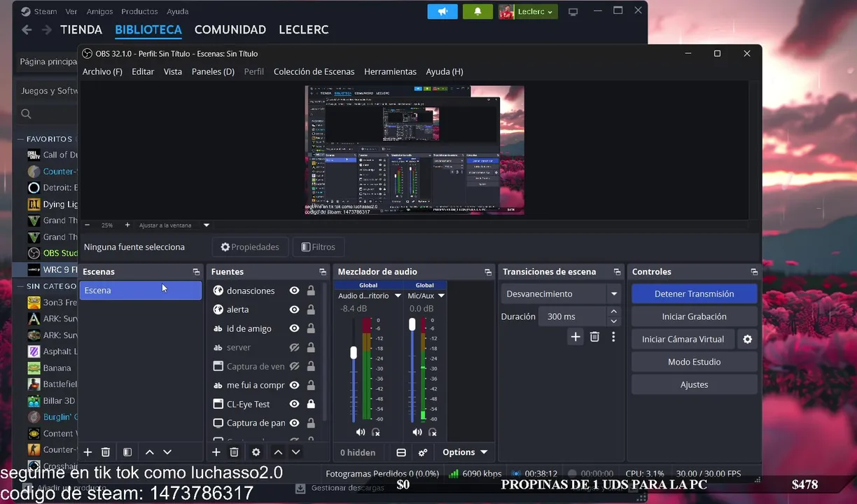
Task: Click Detener Transmisión button
Action: click(694, 294)
